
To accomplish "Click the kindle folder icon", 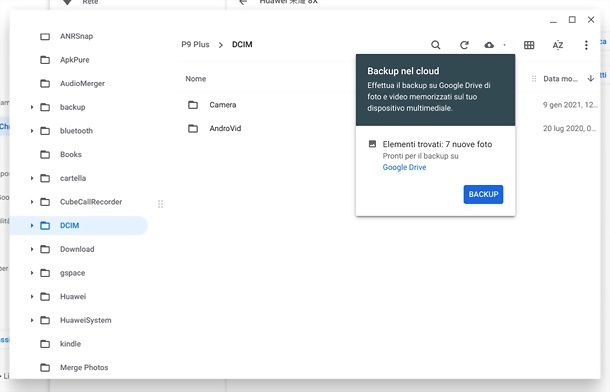I will (45, 344).
